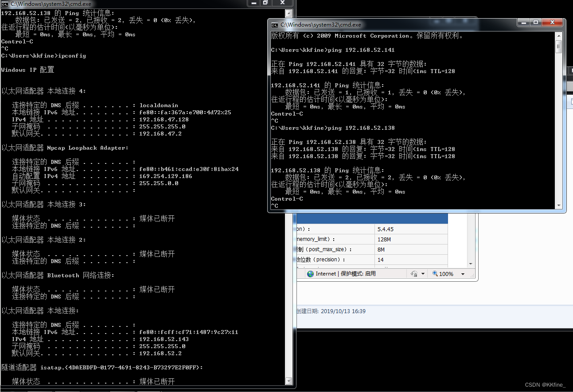Image resolution: width=573 pixels, height=392 pixels.
Task: Maximize the front cmd window
Action: tap(536, 23)
